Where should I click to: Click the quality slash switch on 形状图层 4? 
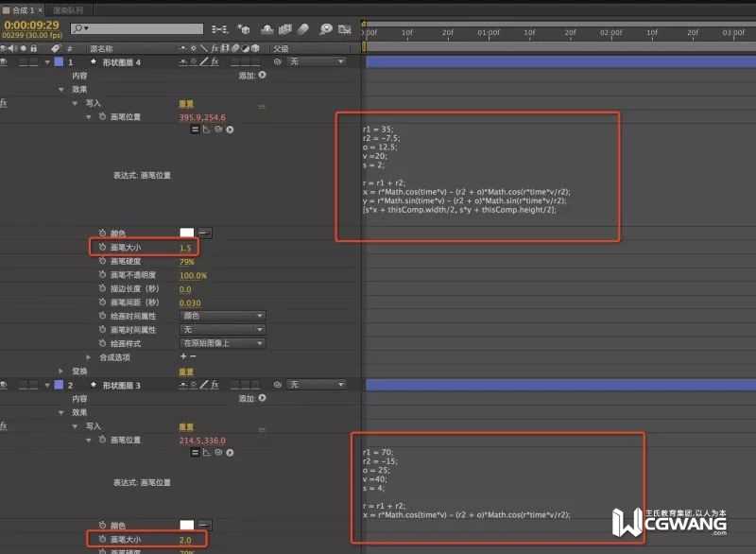tap(204, 61)
